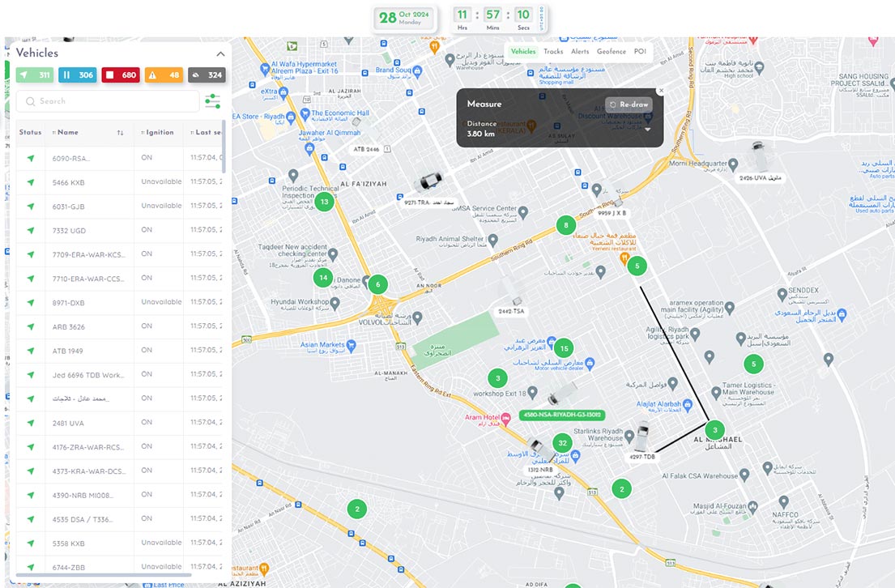
Task: Click the 2426-UVA vehicle icon on map
Action: (x=757, y=153)
